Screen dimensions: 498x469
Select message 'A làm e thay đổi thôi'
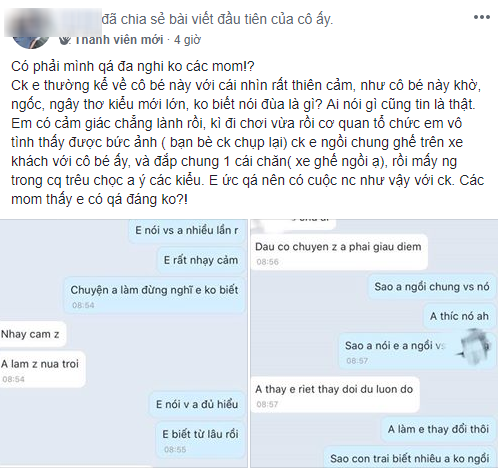438,429
